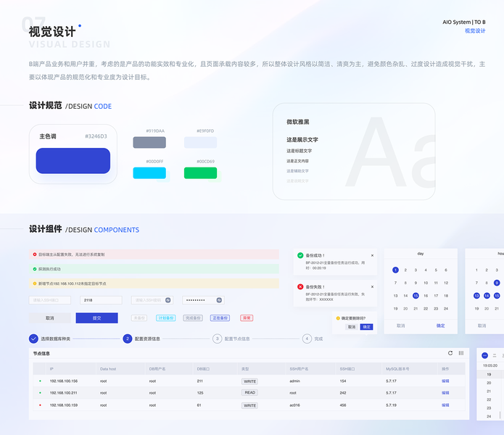Image resolution: width=504 pixels, height=435 pixels.
Task: Select value 19 in the time list
Action: 489,375
